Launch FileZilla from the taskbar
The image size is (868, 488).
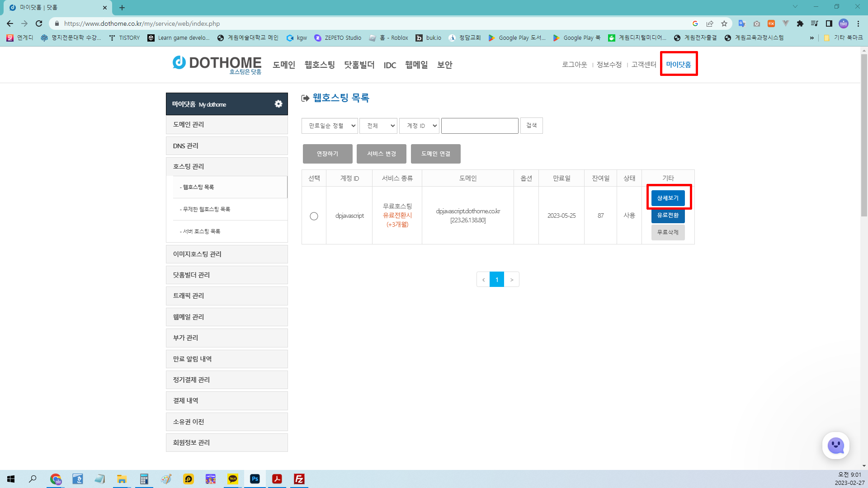pyautogui.click(x=299, y=479)
